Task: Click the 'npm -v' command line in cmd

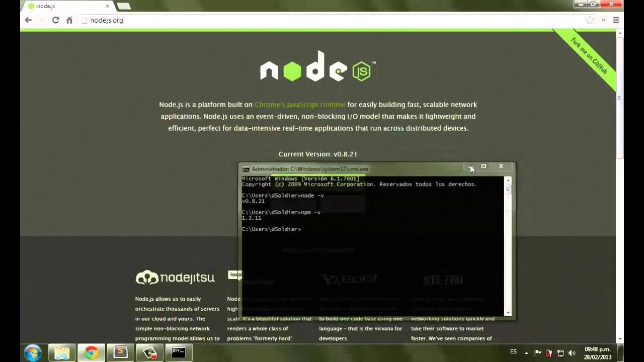Action: 281,212
